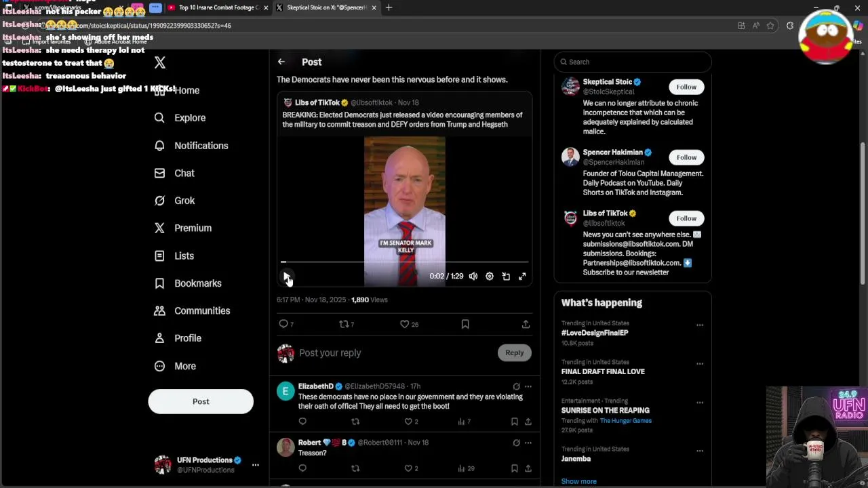Repost Robert's Treason reply

[355, 468]
